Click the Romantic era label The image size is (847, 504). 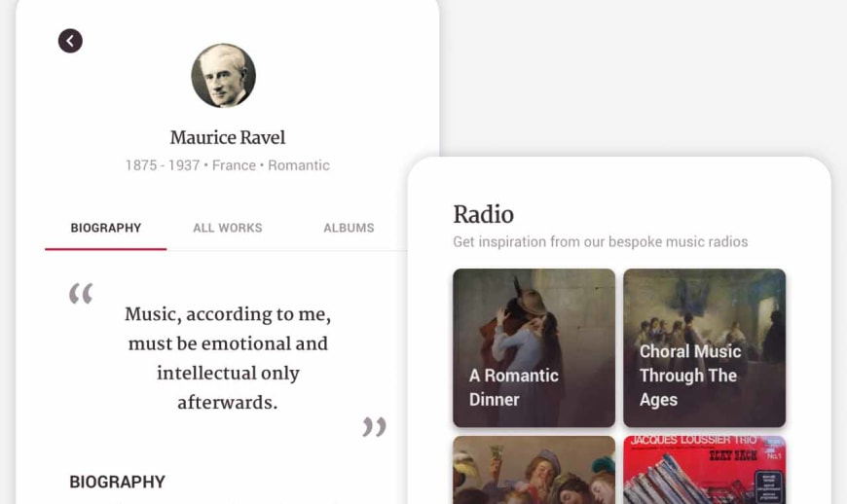pos(299,165)
